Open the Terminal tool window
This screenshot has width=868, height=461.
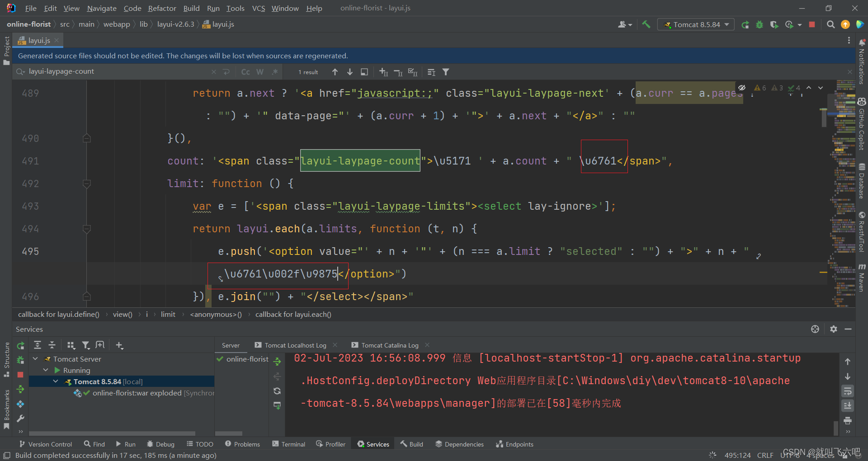(x=289, y=444)
